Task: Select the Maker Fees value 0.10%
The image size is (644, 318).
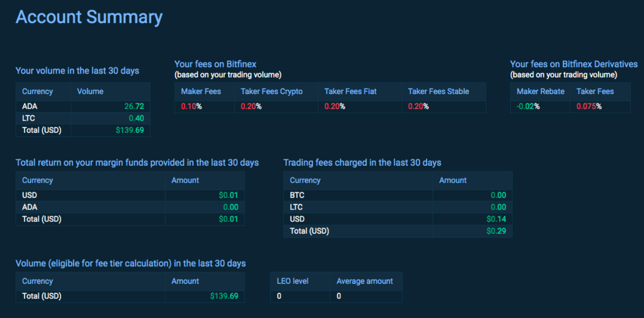Action: pyautogui.click(x=192, y=106)
